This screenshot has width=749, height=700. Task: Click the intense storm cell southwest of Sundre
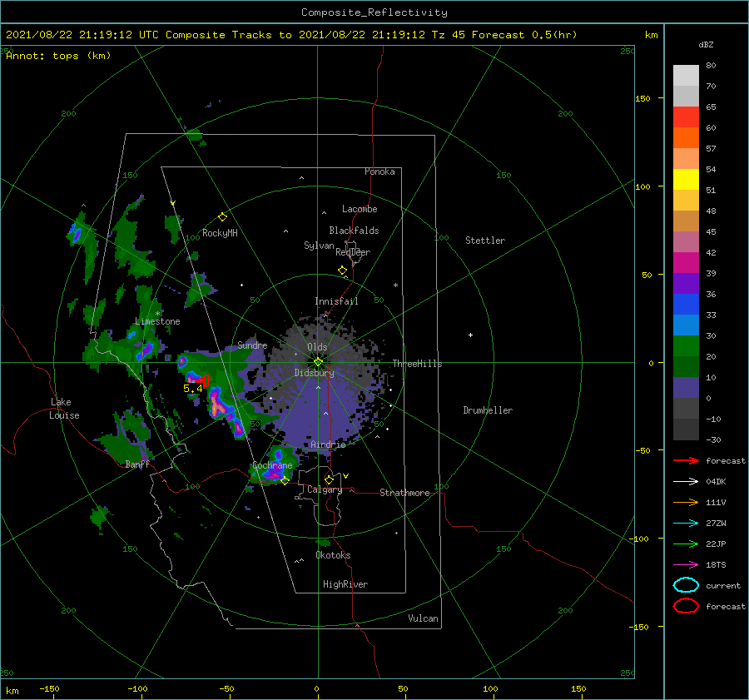(x=218, y=403)
